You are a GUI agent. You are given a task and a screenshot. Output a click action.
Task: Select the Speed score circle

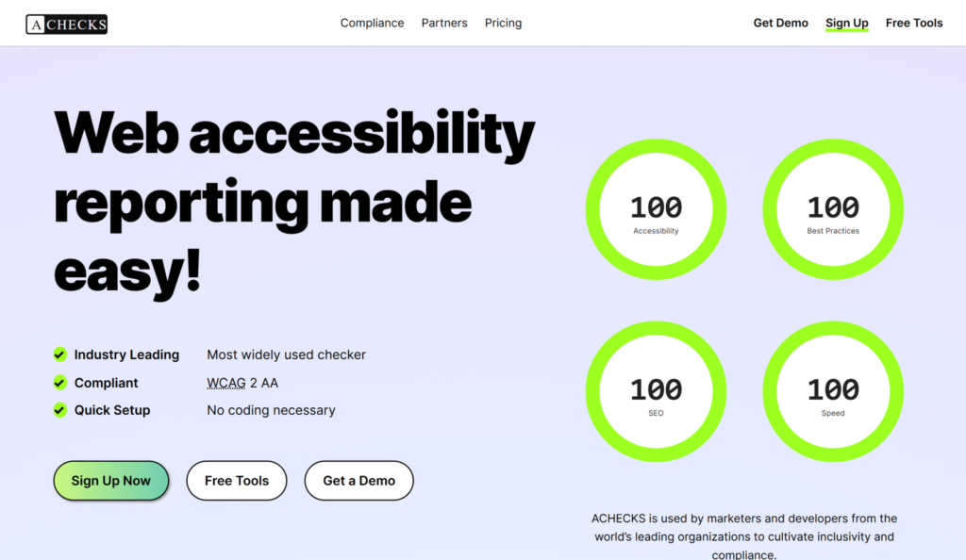[832, 390]
